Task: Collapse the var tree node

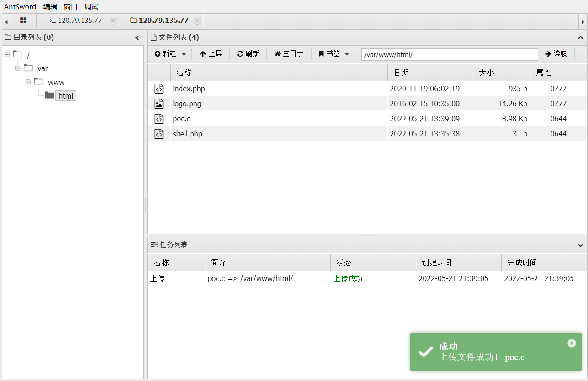Action: (17, 68)
